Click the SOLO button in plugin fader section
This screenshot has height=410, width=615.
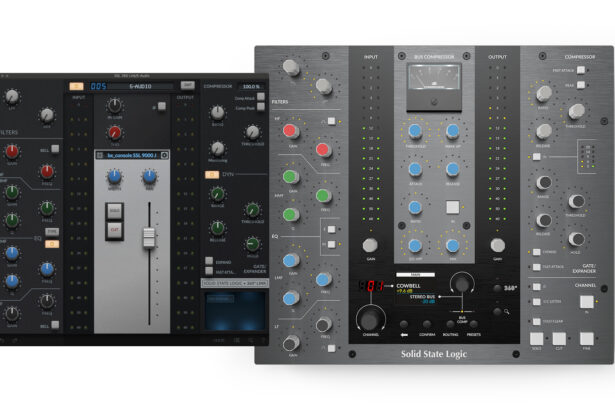(x=115, y=211)
